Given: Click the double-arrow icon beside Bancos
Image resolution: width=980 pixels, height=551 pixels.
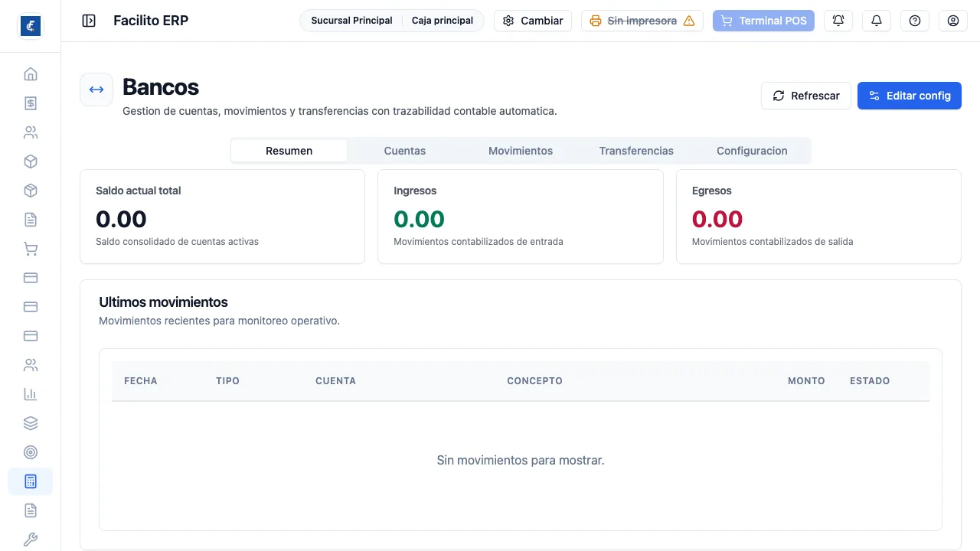Looking at the screenshot, I should click(x=96, y=90).
